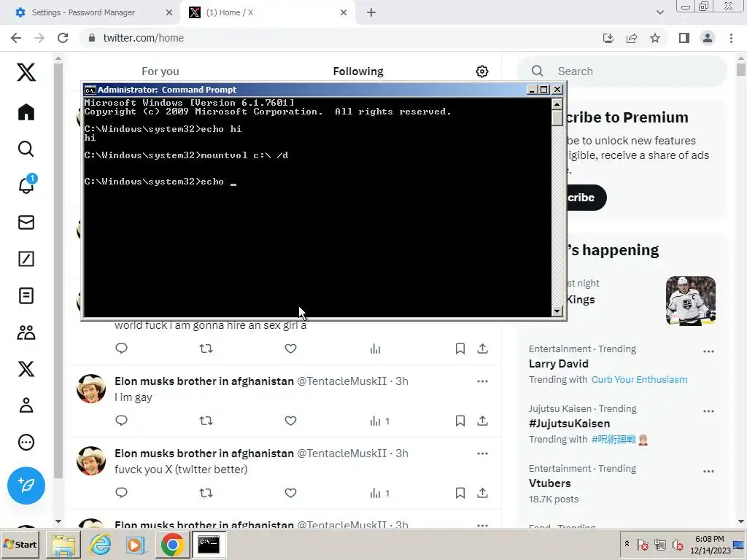
Task: Open the Larry David trend
Action: tap(558, 364)
